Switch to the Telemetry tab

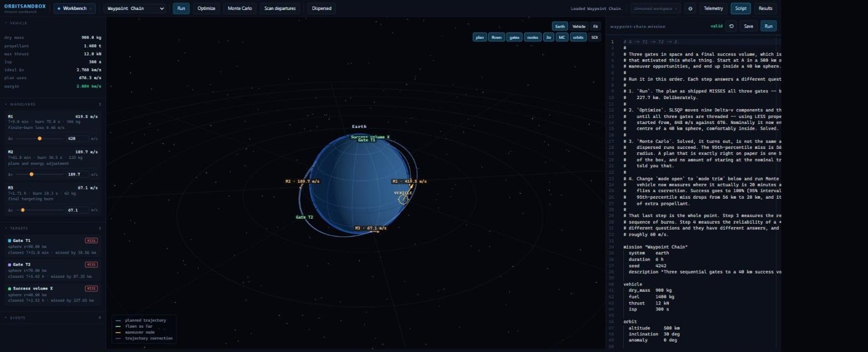(713, 8)
